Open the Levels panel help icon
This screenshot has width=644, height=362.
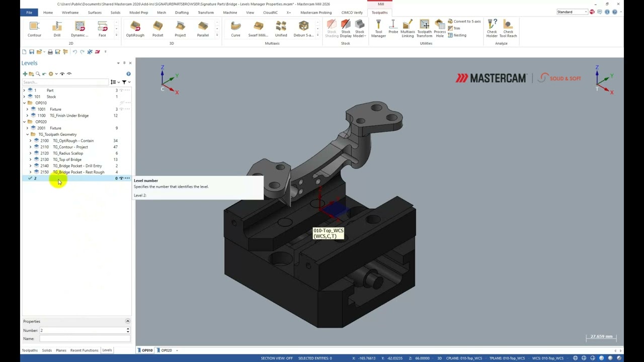coord(128,74)
